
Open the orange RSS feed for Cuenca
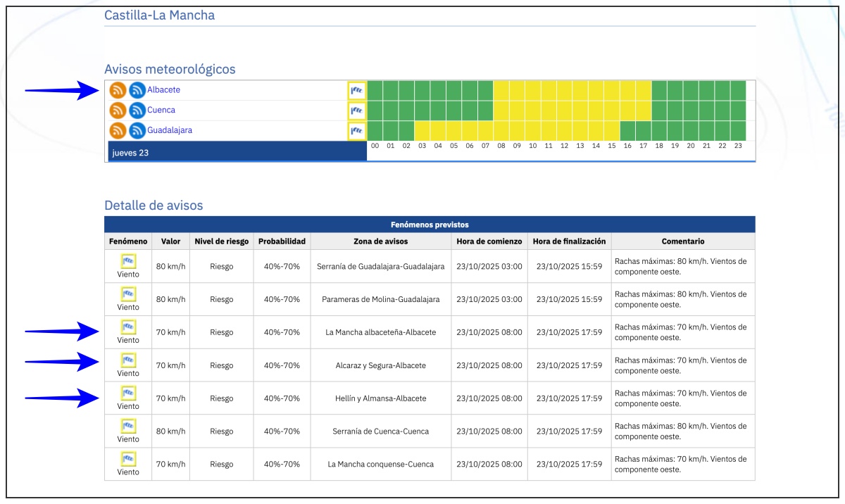tap(118, 111)
